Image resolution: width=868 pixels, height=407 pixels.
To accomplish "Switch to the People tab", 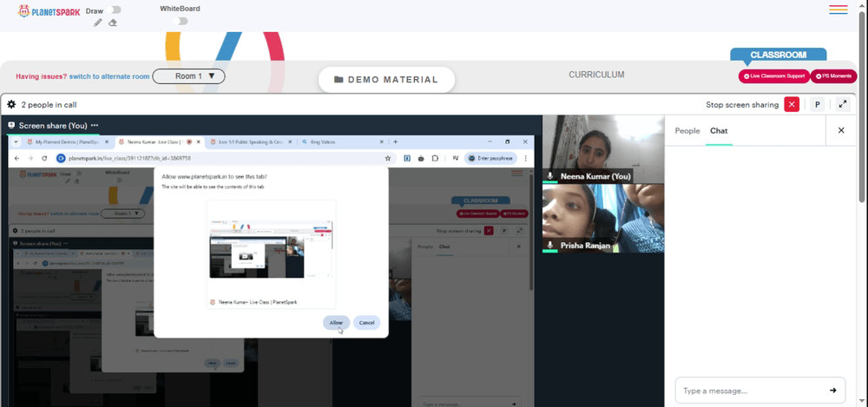I will coord(687,131).
